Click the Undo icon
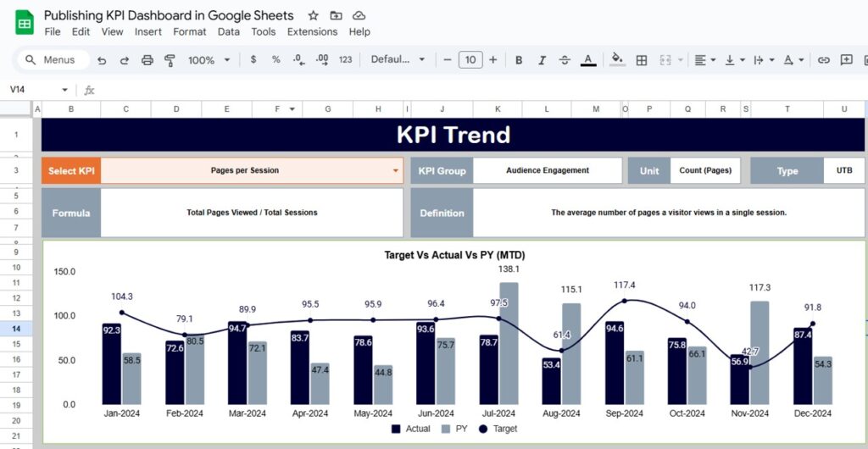The image size is (868, 449). (102, 59)
